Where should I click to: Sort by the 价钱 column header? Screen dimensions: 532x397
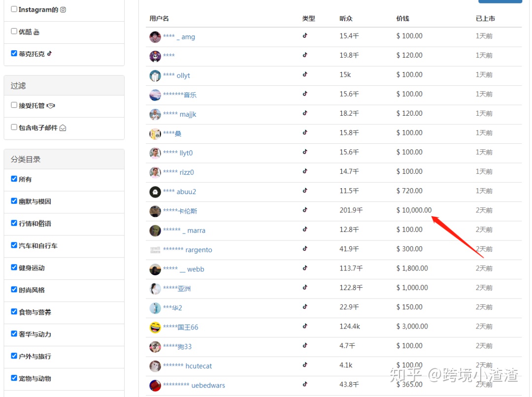[402, 19]
